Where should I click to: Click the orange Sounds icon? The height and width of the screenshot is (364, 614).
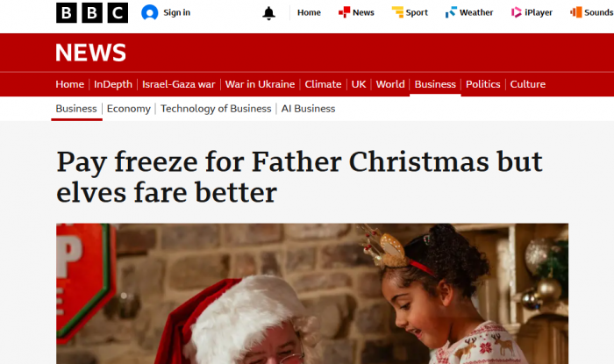click(576, 12)
